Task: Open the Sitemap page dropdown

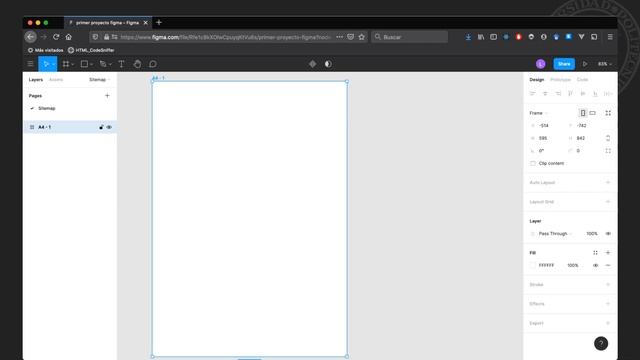Action: point(100,80)
